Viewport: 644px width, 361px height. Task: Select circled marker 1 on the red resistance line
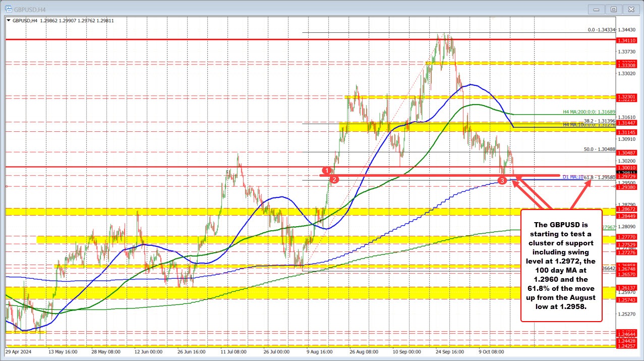327,171
